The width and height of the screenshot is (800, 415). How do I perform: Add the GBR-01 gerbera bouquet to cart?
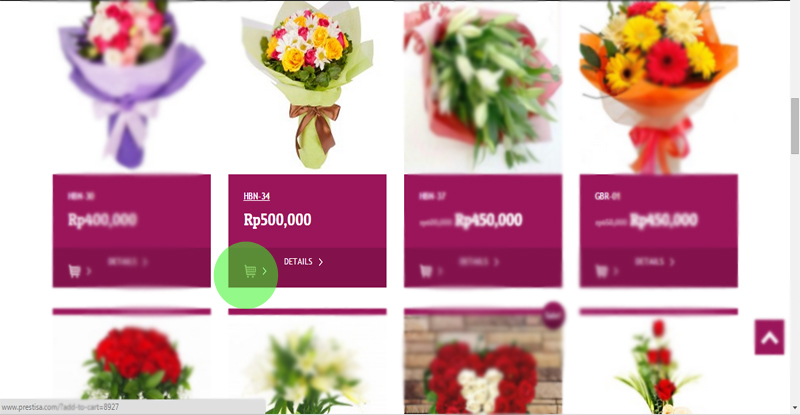tap(607, 271)
